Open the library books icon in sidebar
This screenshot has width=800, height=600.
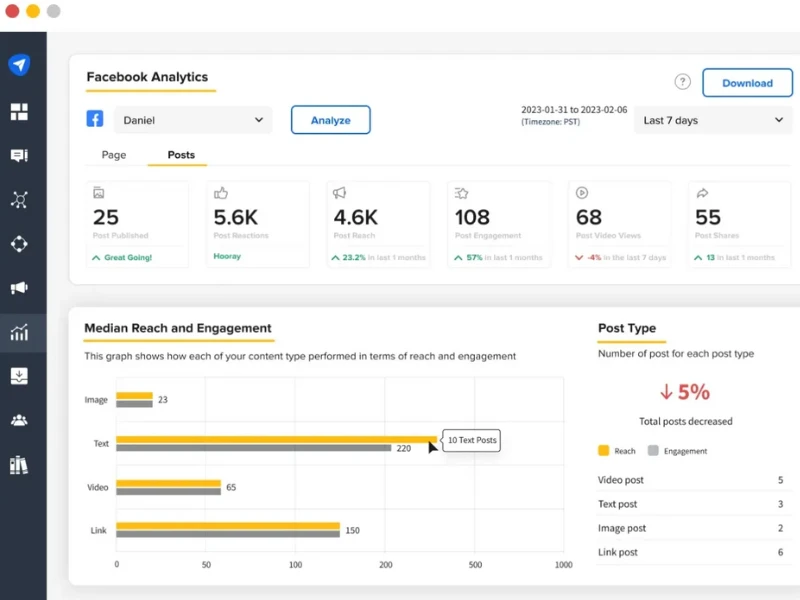coord(19,465)
